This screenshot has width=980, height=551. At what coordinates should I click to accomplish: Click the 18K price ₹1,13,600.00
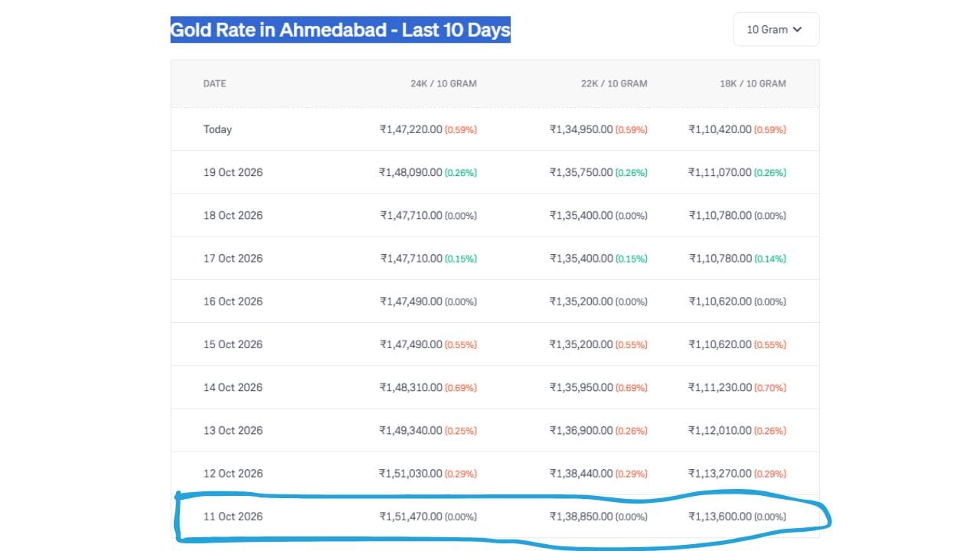[720, 517]
